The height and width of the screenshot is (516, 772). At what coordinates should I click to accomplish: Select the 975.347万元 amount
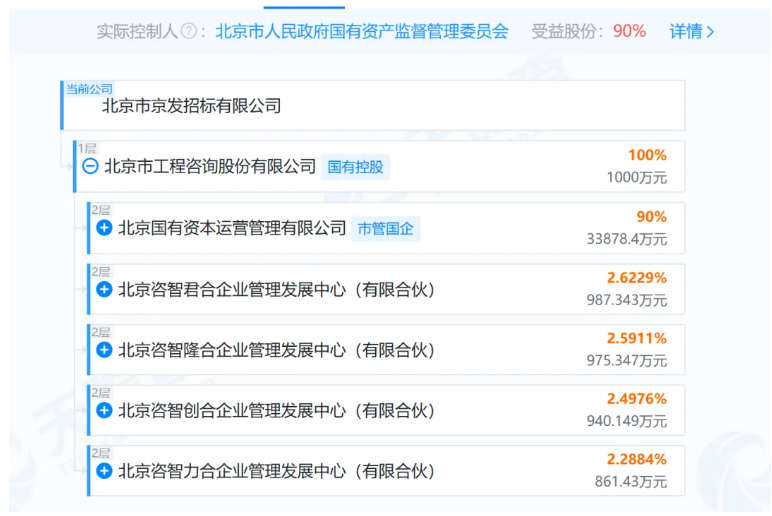point(627,360)
